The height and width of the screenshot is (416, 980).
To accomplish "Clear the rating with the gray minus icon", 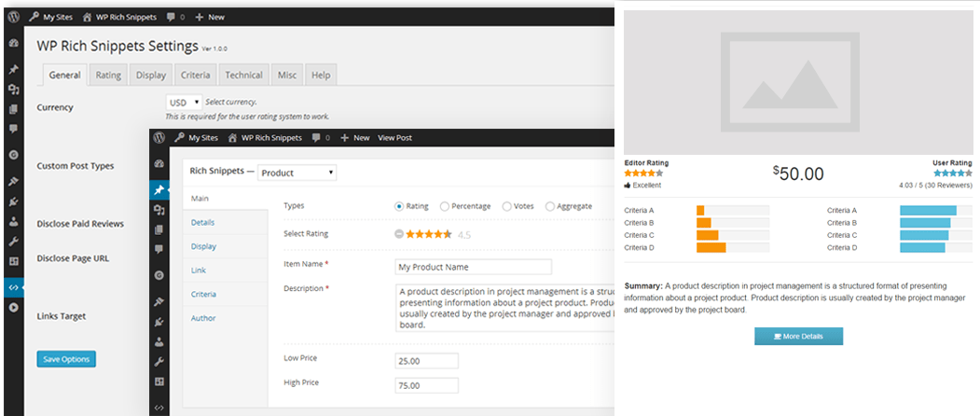I will (x=399, y=235).
